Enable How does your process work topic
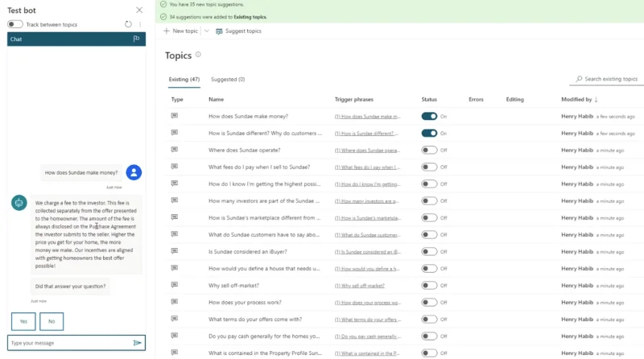This screenshot has height=359, width=644. [x=429, y=303]
